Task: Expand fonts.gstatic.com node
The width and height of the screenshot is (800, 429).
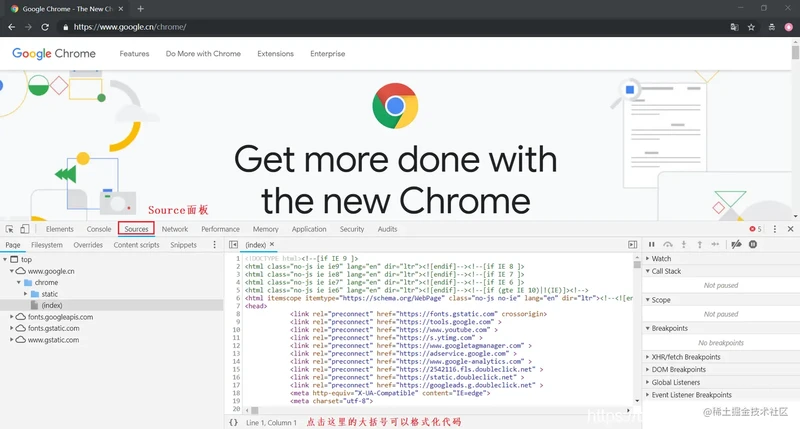Action: tap(12, 328)
